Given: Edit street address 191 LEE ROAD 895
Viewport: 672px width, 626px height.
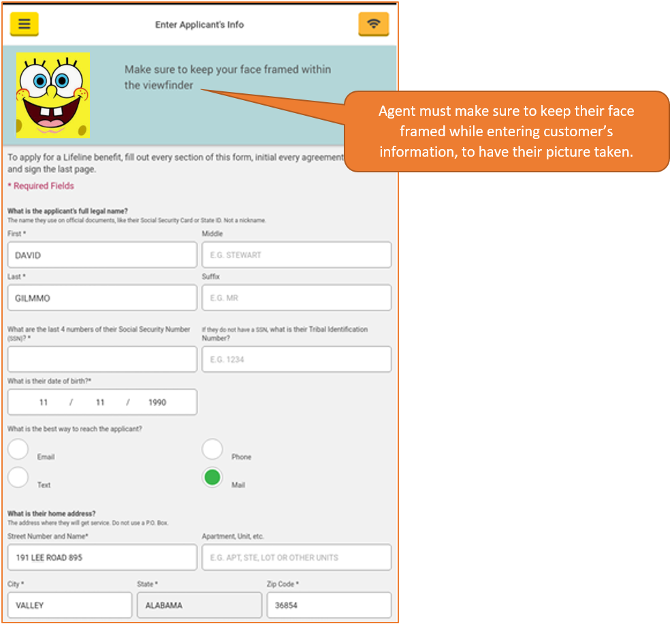Looking at the screenshot, I should pyautogui.click(x=102, y=557).
